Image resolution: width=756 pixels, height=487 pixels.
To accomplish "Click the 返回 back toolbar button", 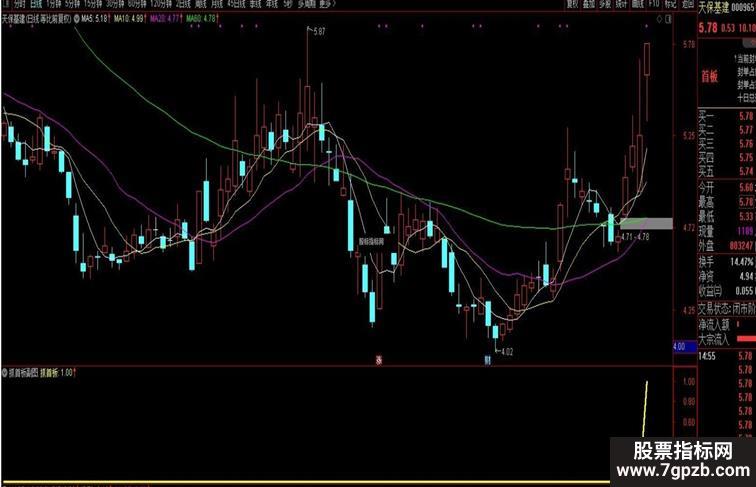I will pos(687,4).
